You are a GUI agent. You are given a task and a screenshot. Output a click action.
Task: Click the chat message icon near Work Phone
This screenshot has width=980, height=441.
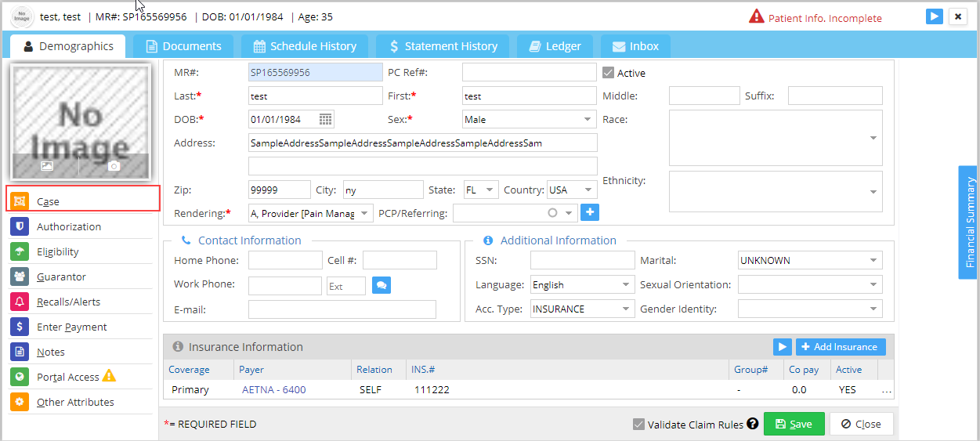[381, 285]
